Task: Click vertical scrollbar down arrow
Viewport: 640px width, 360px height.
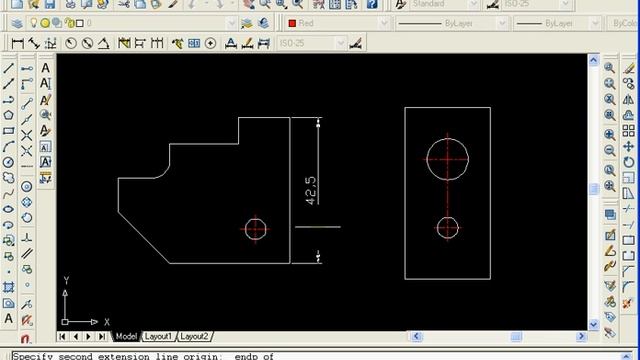Action: (x=593, y=325)
